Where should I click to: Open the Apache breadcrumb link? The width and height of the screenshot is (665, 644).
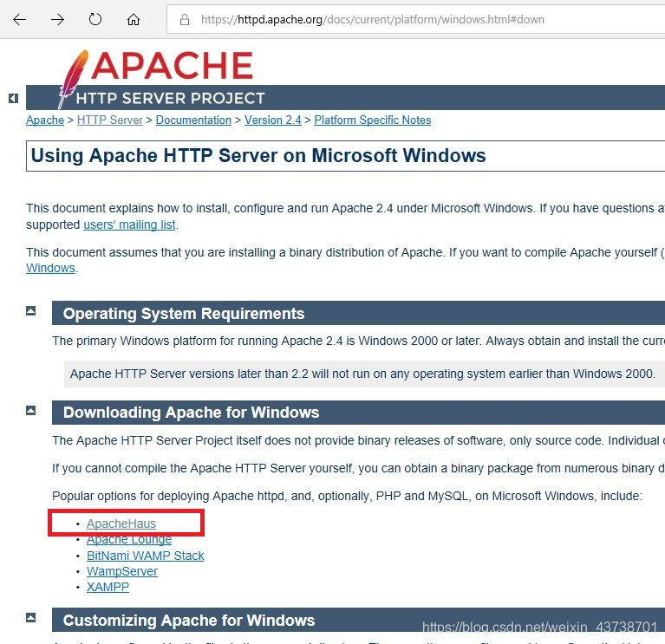(45, 120)
